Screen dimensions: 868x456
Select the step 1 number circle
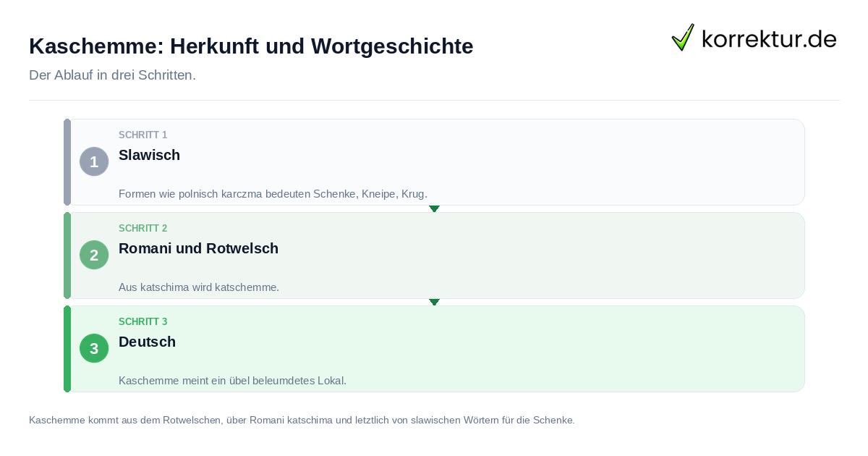pyautogui.click(x=94, y=161)
